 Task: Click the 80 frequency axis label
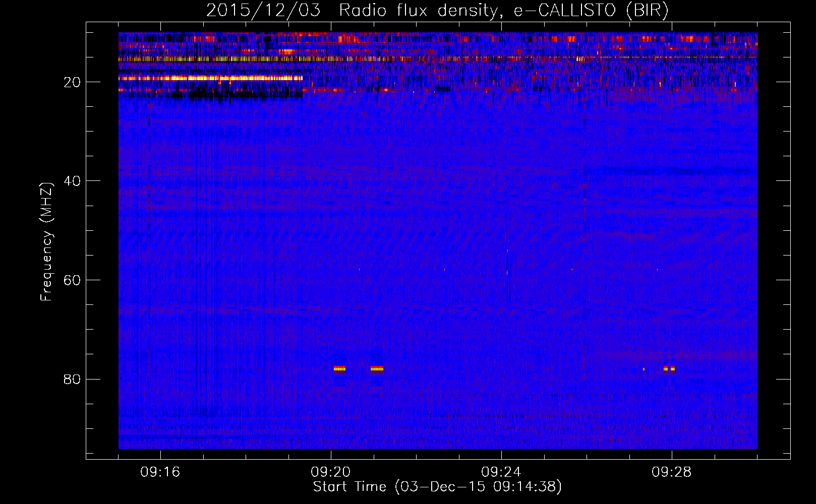click(x=72, y=379)
